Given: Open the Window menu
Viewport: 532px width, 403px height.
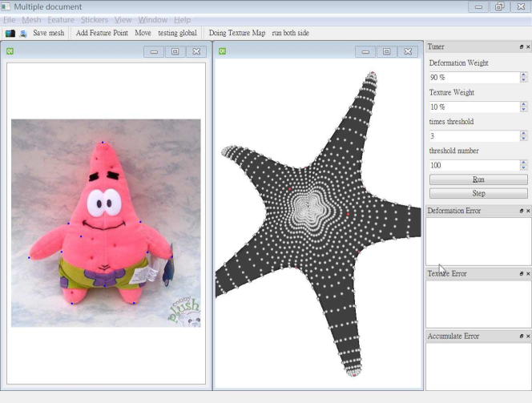Looking at the screenshot, I should (x=153, y=20).
